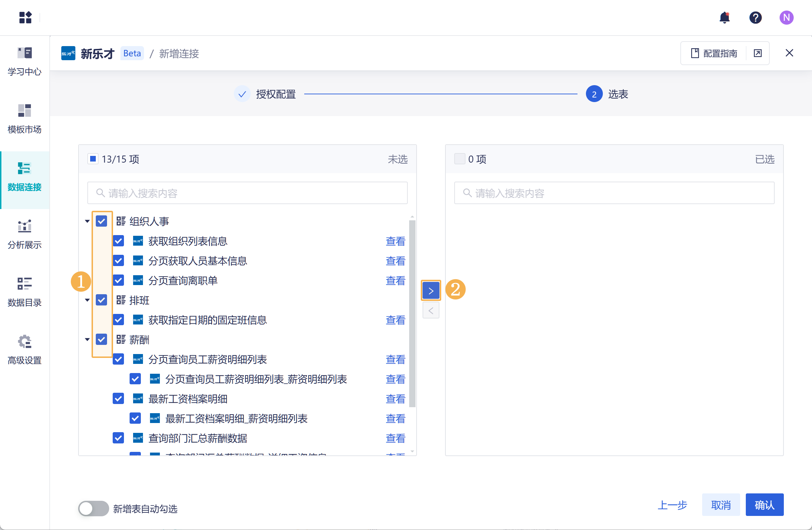Toggle the 新增表自动勾选 switch
The width and height of the screenshot is (812, 530).
click(x=93, y=509)
